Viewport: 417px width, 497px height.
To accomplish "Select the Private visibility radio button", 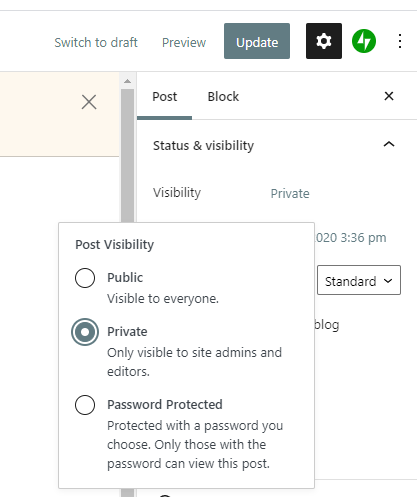I will (x=85, y=332).
